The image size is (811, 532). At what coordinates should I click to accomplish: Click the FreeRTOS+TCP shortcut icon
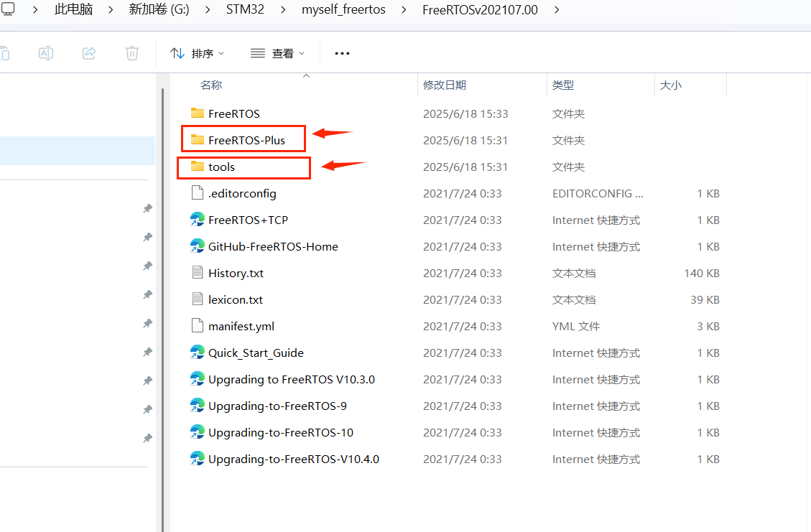(x=197, y=219)
